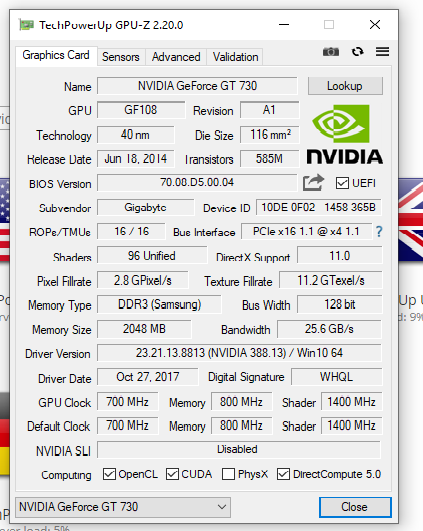Open the Advanced tab
This screenshot has height=531, width=423.
176,57
